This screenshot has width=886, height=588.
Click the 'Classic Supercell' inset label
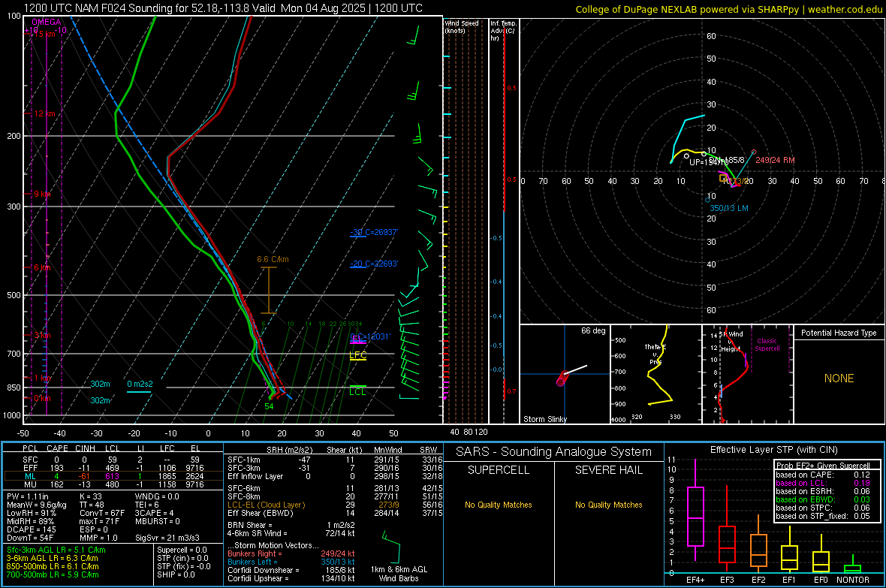[767, 345]
